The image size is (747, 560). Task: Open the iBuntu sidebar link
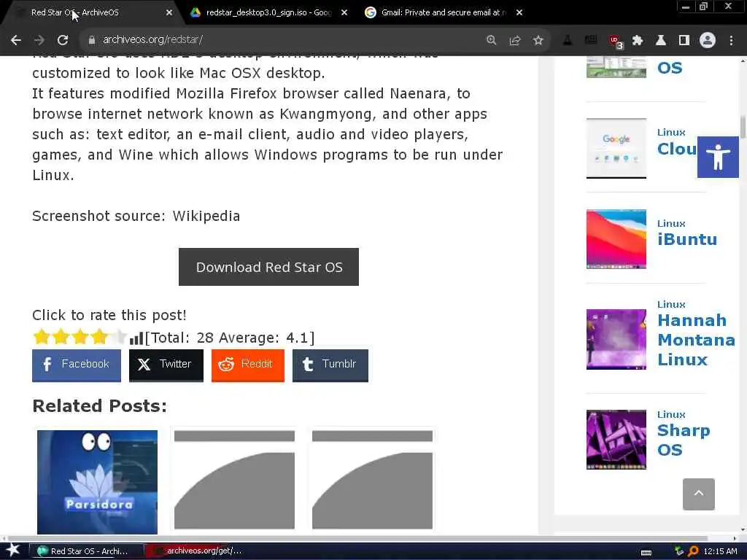click(x=687, y=239)
